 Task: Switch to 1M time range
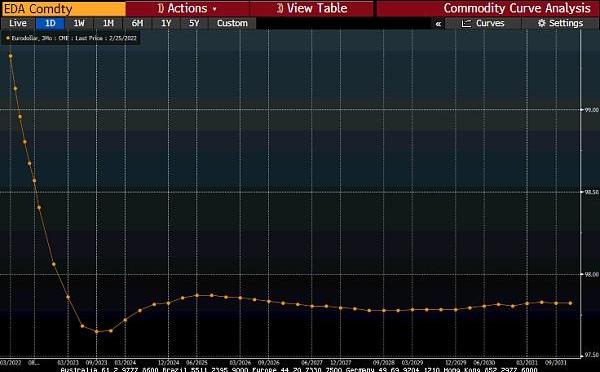(108, 23)
